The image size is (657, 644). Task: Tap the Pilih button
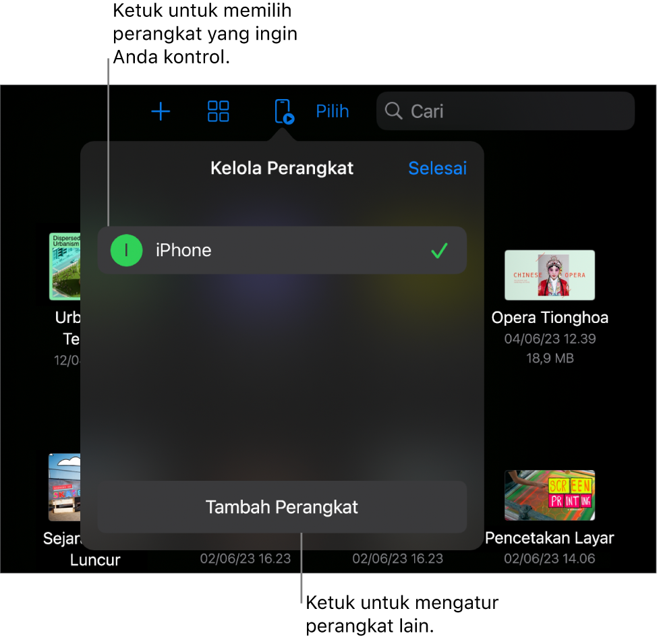tap(333, 111)
